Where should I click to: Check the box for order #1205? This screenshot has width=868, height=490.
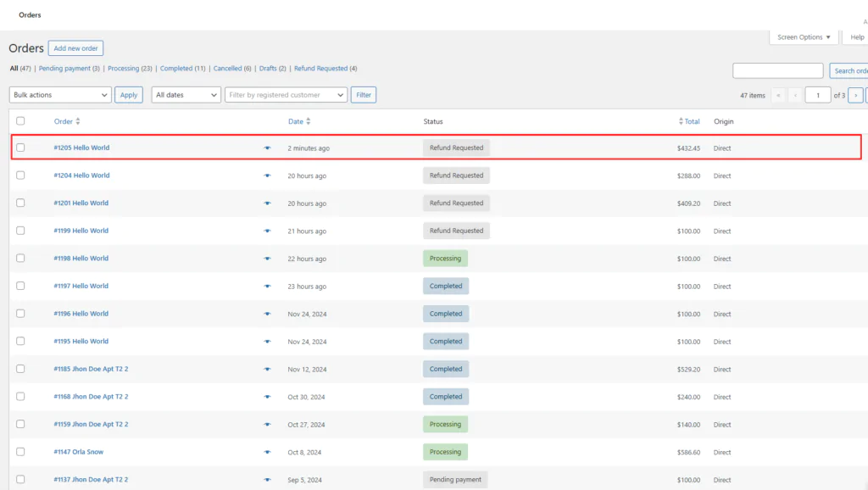coord(20,148)
